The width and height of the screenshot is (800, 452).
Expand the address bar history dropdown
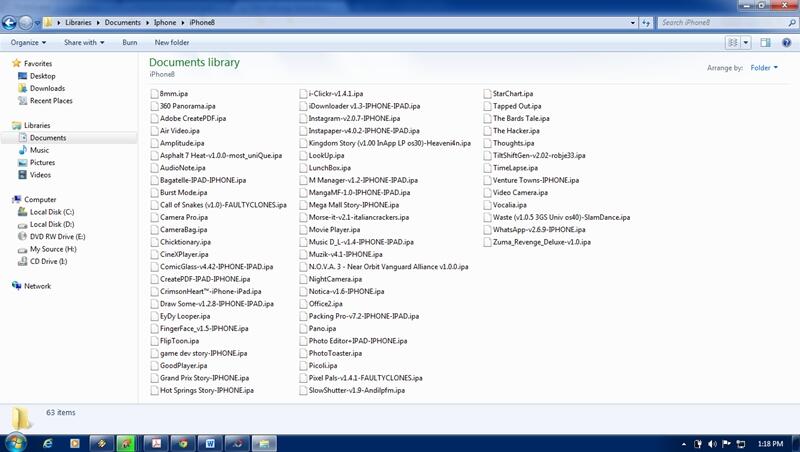coord(633,22)
